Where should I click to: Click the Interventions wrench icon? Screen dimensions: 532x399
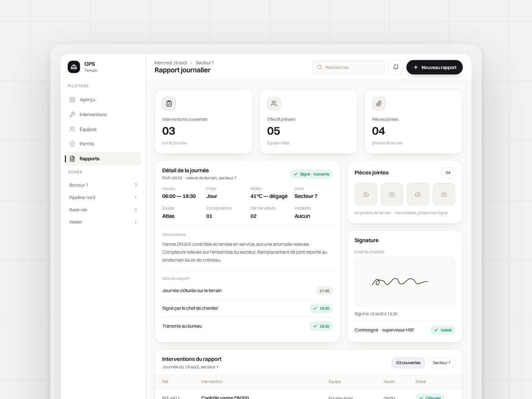(72, 115)
